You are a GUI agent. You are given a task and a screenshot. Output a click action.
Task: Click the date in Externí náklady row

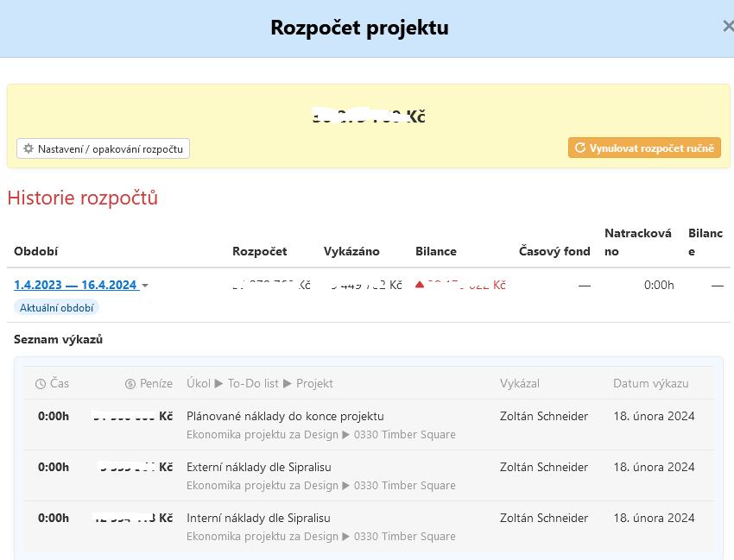[x=654, y=467]
